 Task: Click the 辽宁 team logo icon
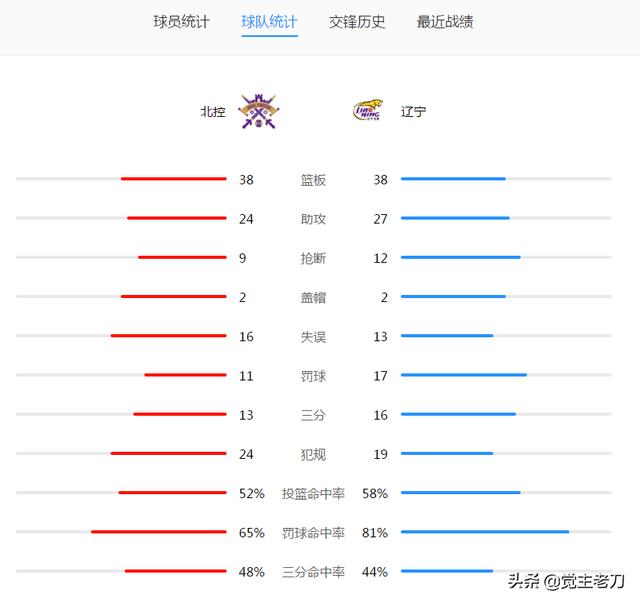click(367, 110)
